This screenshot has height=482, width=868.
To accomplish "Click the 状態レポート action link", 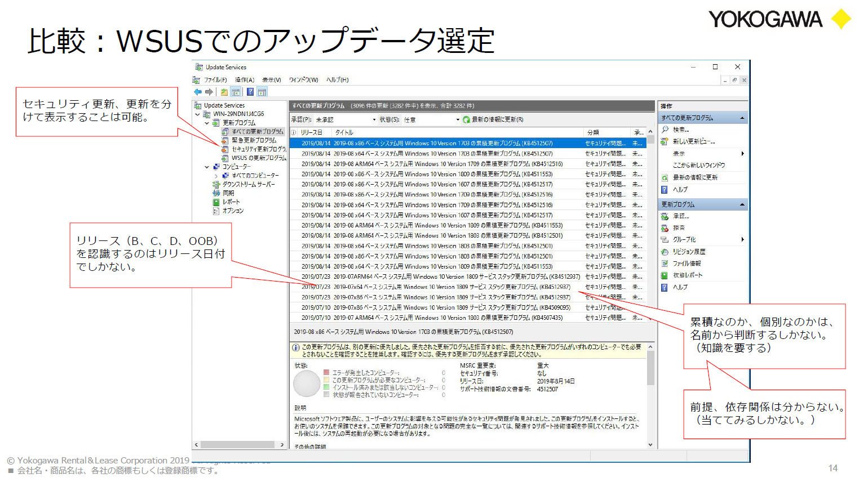I will [x=688, y=275].
